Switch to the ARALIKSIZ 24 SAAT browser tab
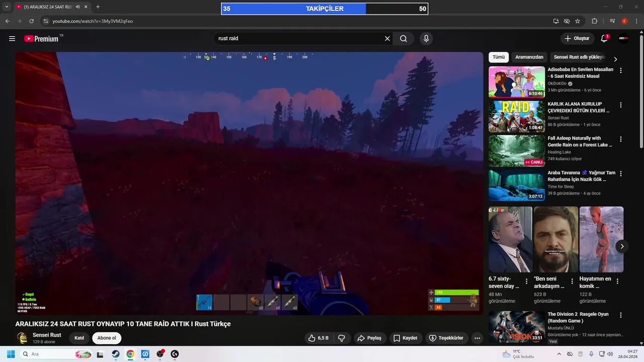 click(x=48, y=7)
